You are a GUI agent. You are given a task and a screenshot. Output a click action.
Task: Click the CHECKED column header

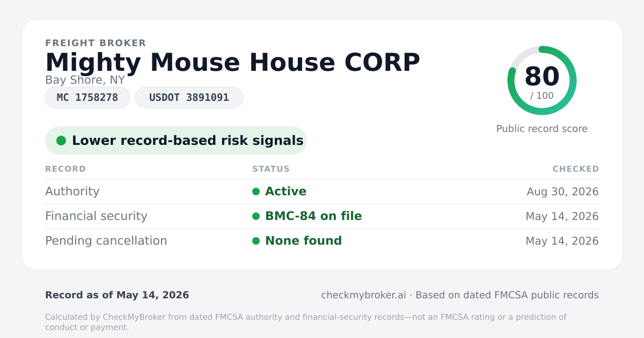[x=576, y=169]
